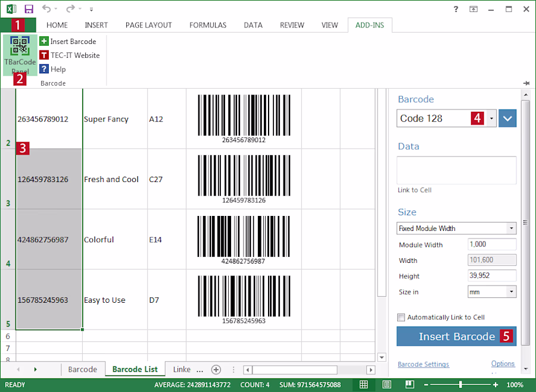The width and height of the screenshot is (536, 392).
Task: Click the 100% zoom level indicator
Action: tap(515, 385)
